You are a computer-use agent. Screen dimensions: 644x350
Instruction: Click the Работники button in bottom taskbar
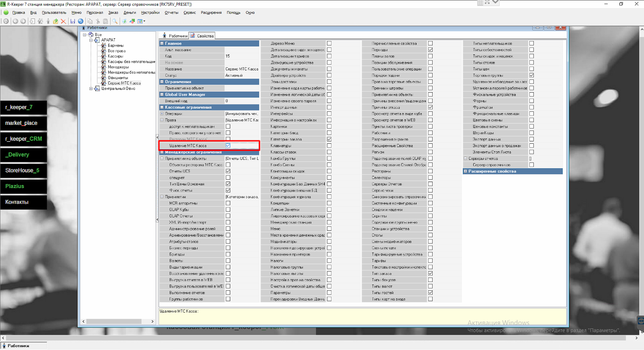[24, 346]
